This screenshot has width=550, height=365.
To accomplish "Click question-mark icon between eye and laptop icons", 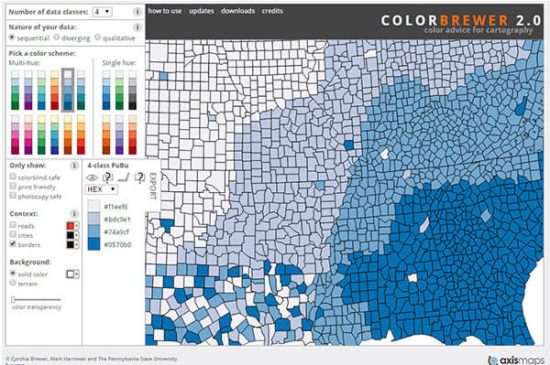I will 108,177.
